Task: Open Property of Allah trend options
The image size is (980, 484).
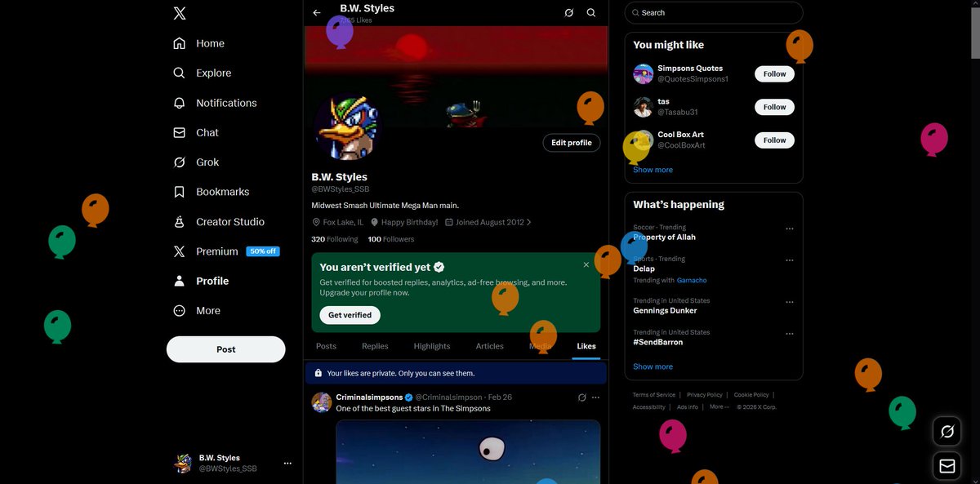Action: point(790,229)
